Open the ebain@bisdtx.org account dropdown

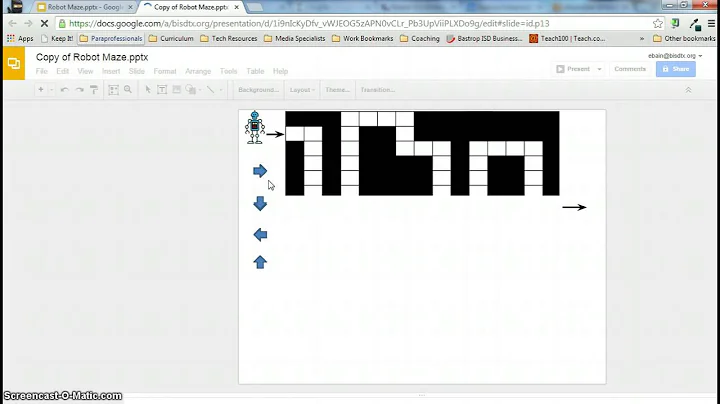675,56
